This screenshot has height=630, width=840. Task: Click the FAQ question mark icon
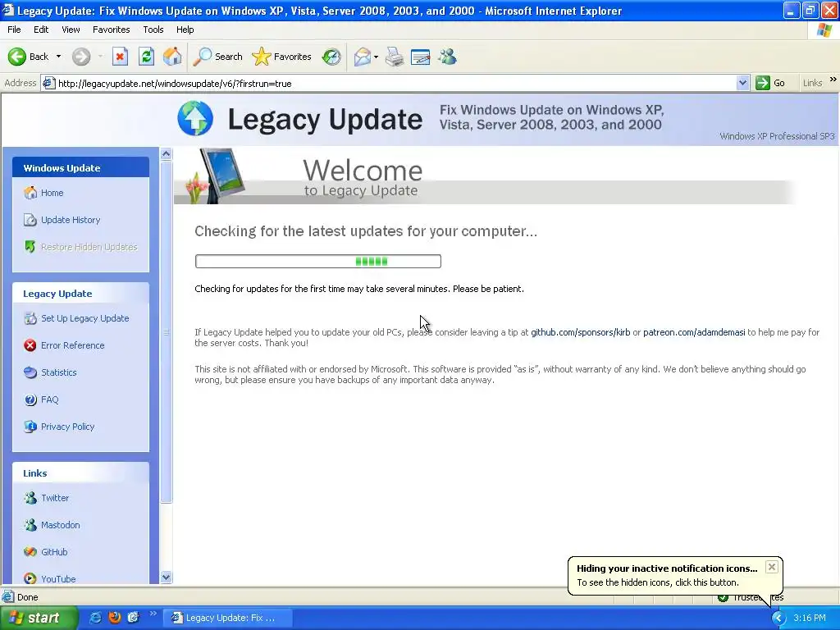point(30,399)
